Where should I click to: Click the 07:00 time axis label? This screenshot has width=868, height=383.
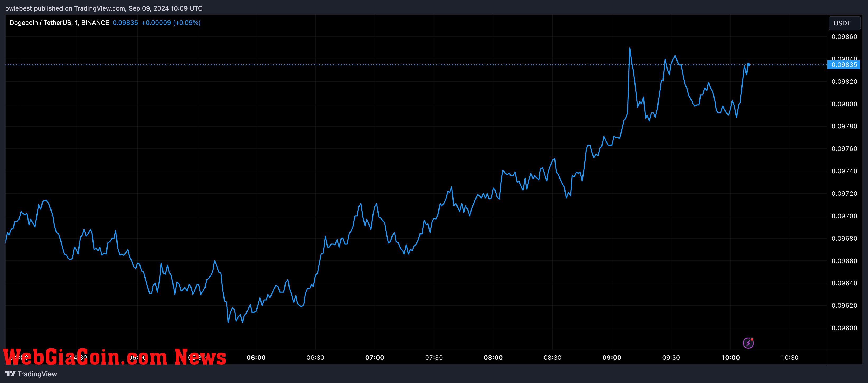(375, 357)
